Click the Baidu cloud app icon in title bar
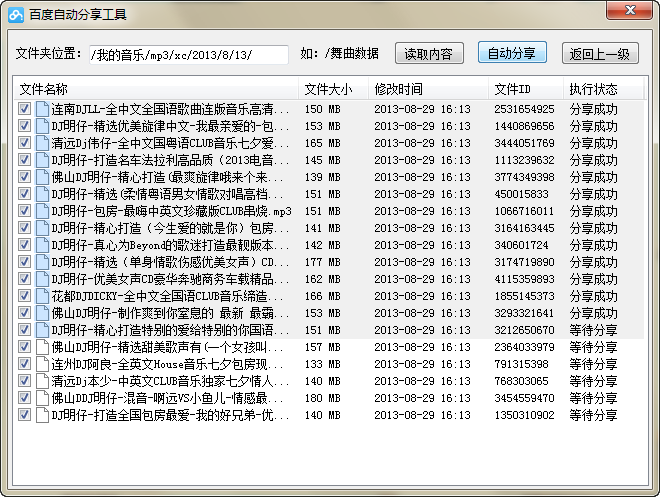 (x=16, y=15)
